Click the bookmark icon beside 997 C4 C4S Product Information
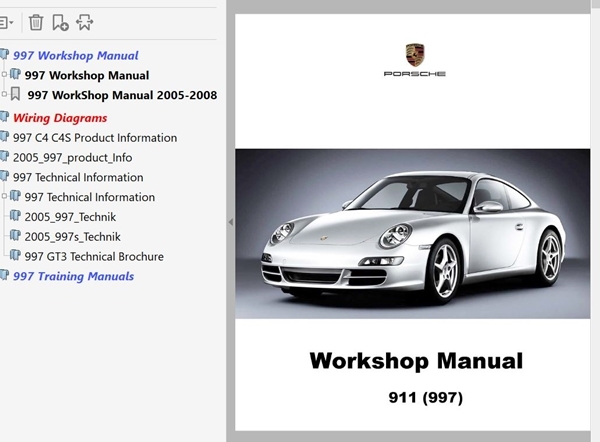 pyautogui.click(x=4, y=136)
